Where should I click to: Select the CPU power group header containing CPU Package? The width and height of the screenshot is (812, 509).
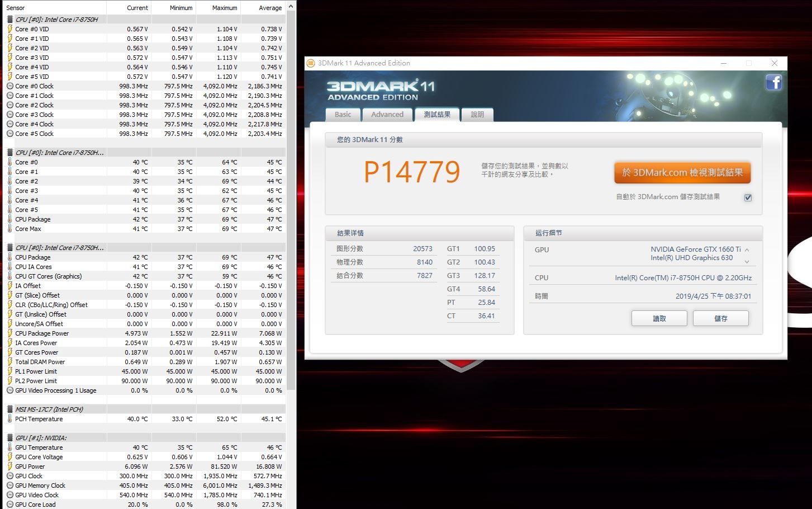click(x=145, y=248)
